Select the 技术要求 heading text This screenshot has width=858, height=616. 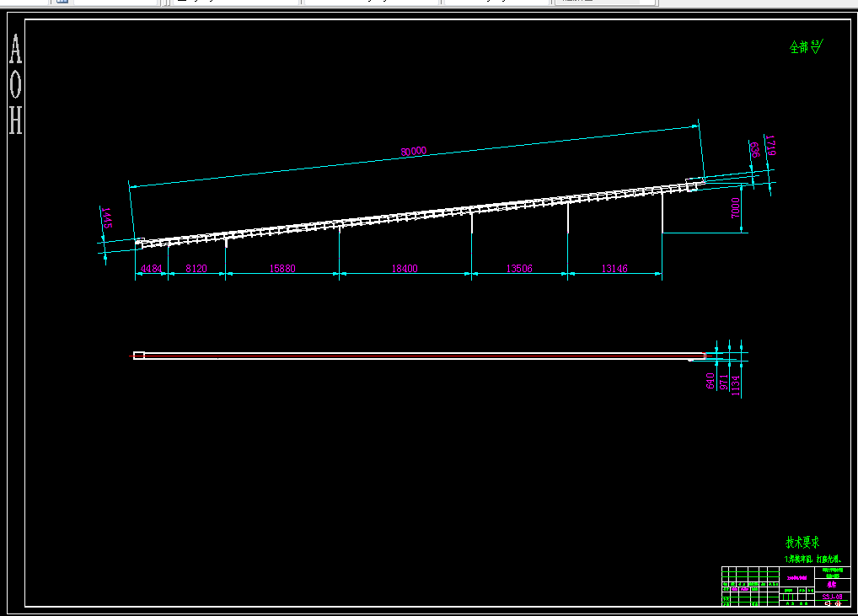tap(802, 542)
